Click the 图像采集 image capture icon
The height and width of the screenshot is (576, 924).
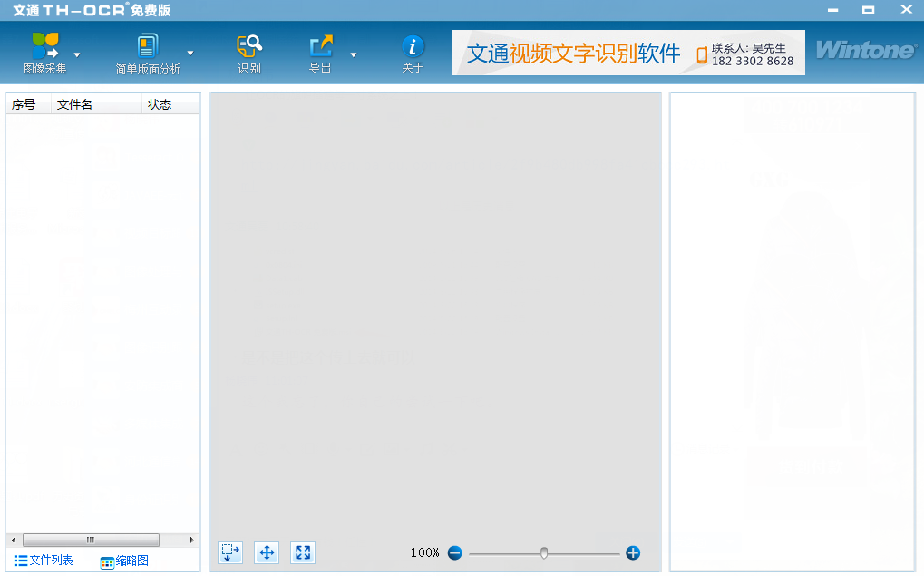[44, 47]
